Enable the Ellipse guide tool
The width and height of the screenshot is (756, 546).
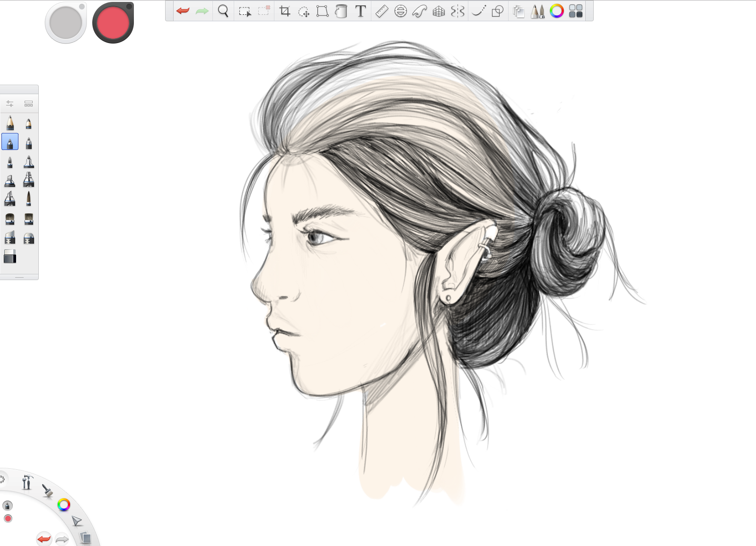(x=401, y=11)
